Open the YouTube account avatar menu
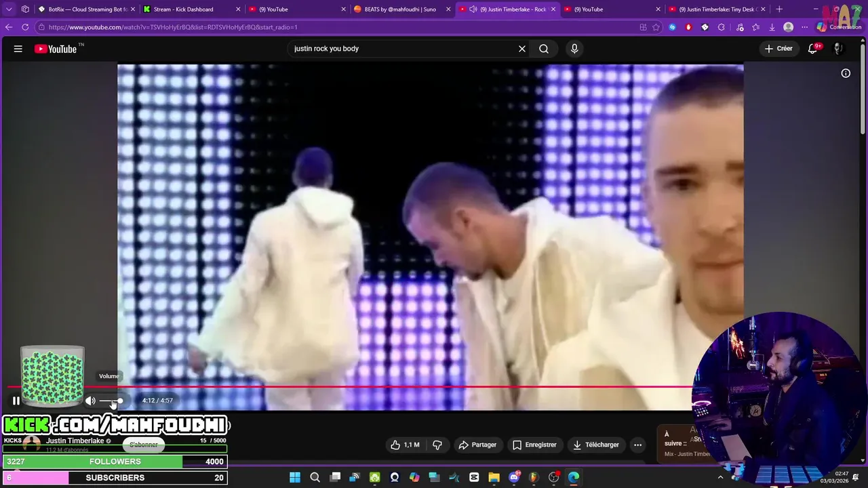The image size is (868, 488). (838, 49)
